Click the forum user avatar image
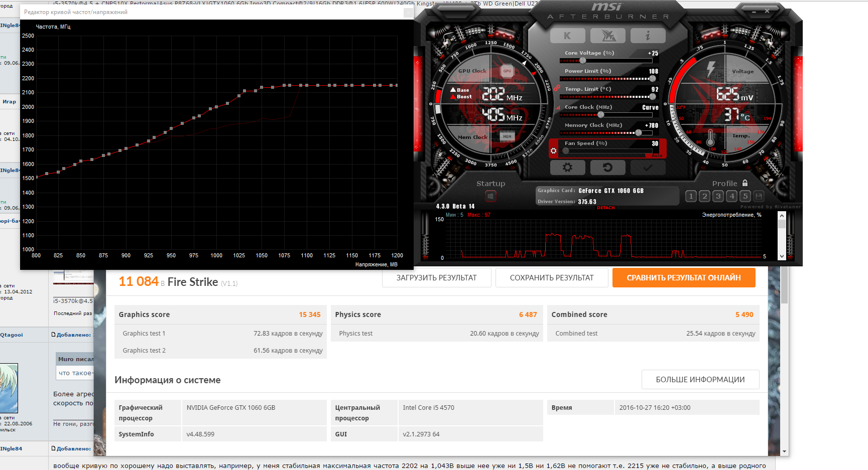 point(9,388)
